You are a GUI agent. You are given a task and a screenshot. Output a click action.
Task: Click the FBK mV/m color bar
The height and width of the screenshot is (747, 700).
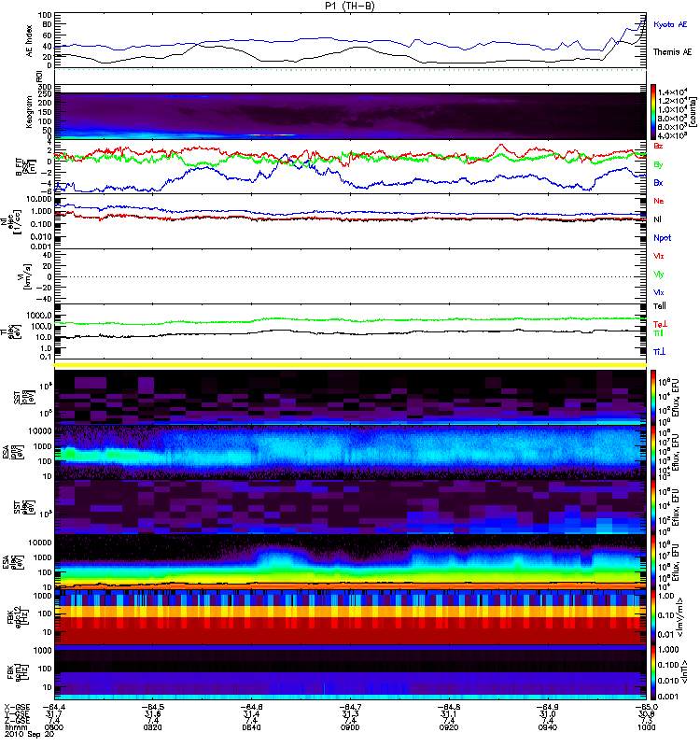pos(653,616)
